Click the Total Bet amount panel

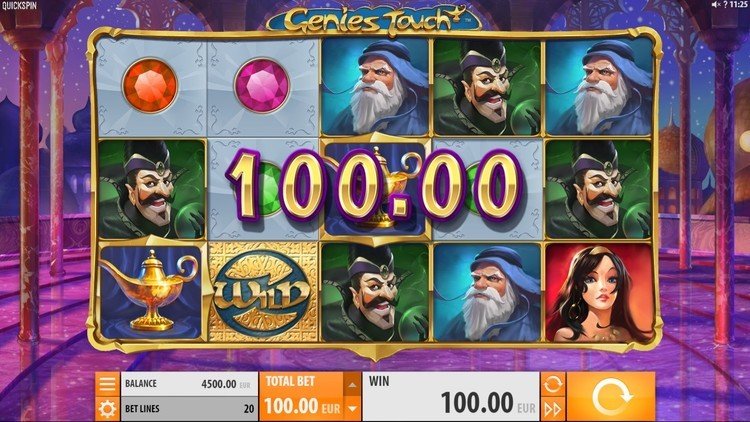coord(301,397)
